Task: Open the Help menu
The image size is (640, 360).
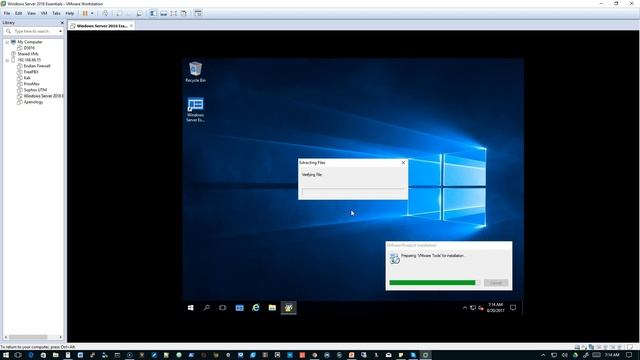Action: [70, 13]
